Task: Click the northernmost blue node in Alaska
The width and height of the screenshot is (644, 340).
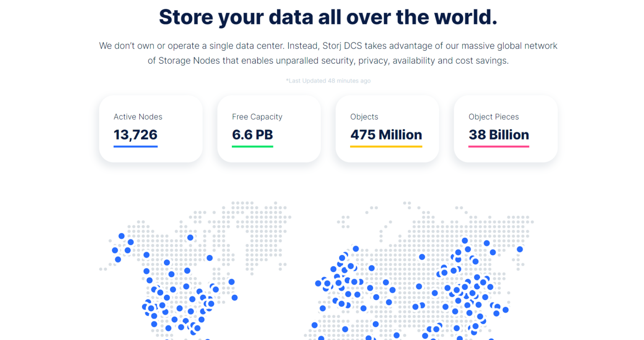Action: coord(122,236)
